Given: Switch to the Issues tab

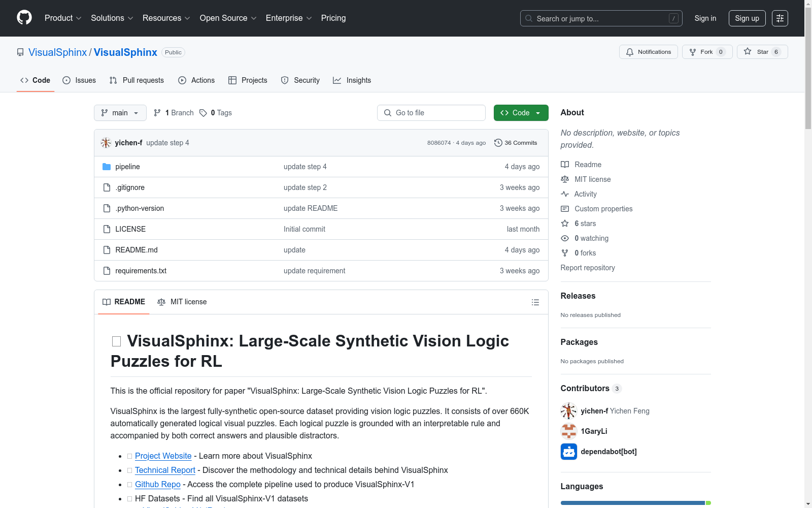Looking at the screenshot, I should click(79, 80).
